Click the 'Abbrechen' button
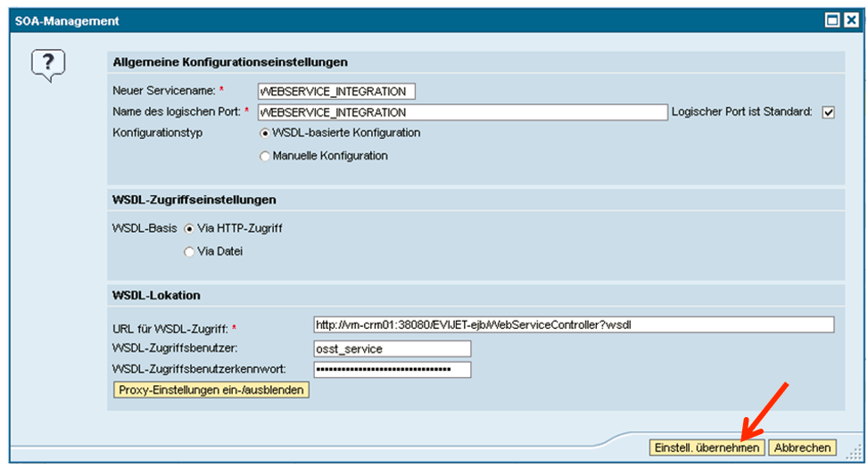The image size is (868, 467). [x=802, y=447]
